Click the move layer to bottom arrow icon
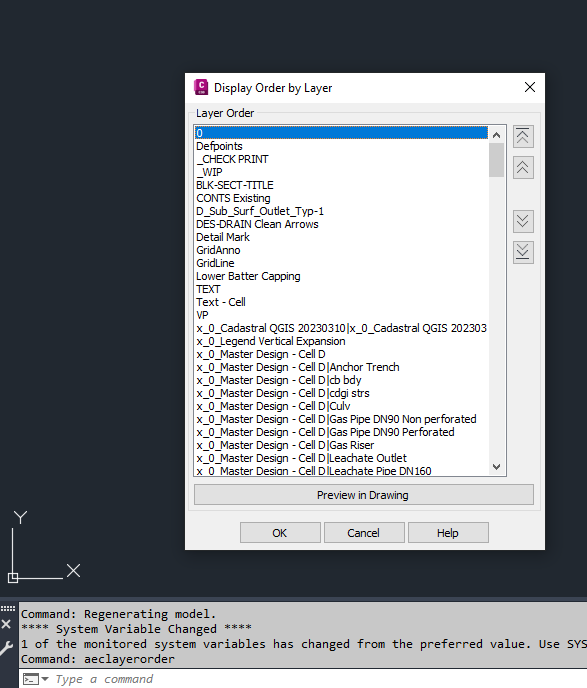Image resolution: width=587 pixels, height=688 pixels. [x=523, y=252]
